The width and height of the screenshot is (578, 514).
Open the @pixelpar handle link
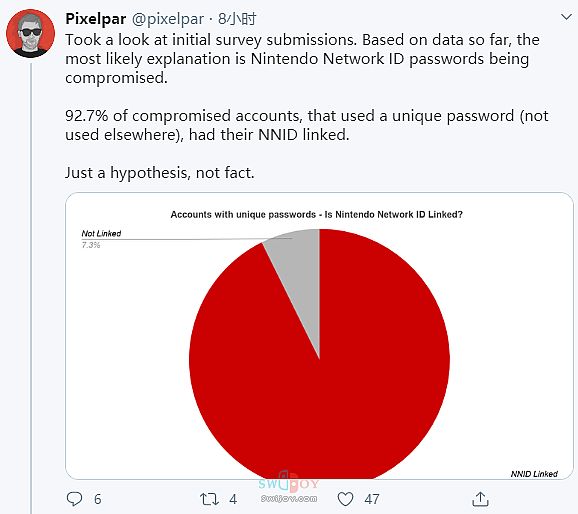click(167, 19)
